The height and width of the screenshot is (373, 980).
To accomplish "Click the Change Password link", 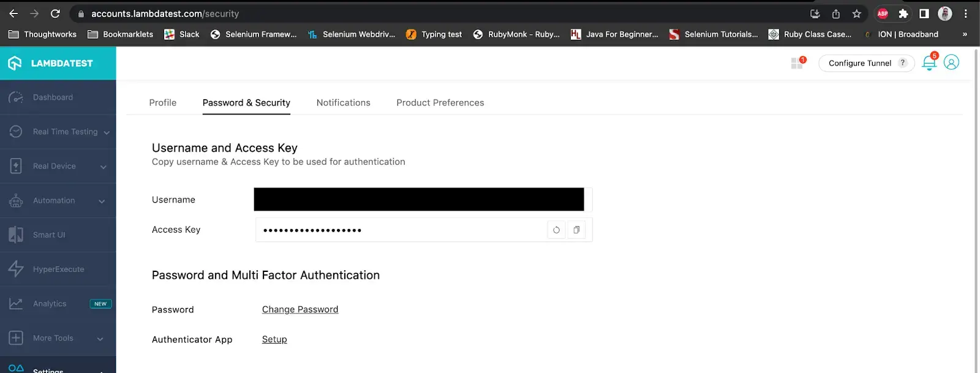I will coord(300,309).
